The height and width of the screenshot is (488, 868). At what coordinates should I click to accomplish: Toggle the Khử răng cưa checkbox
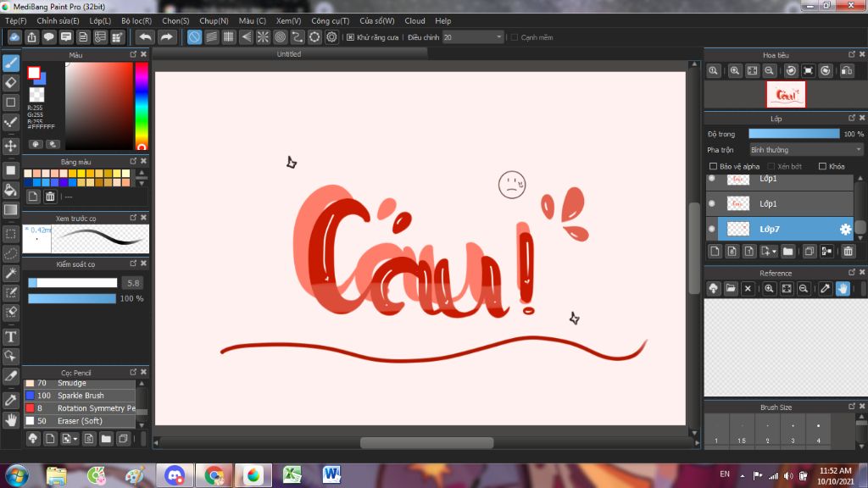tap(350, 37)
